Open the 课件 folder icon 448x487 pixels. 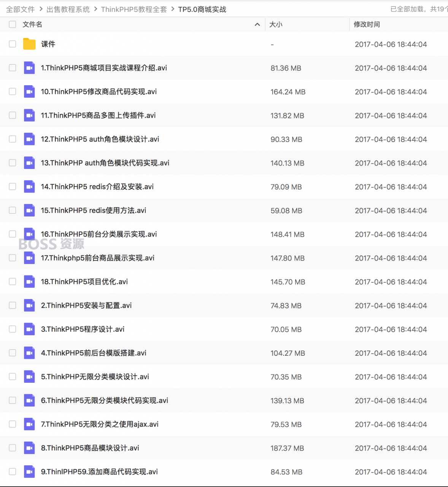(x=29, y=44)
